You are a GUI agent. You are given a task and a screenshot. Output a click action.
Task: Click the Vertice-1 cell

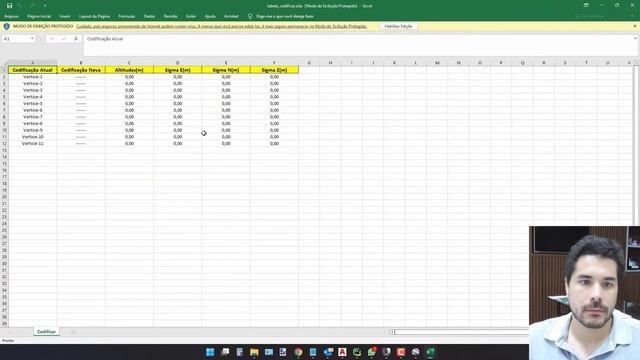pyautogui.click(x=33, y=77)
